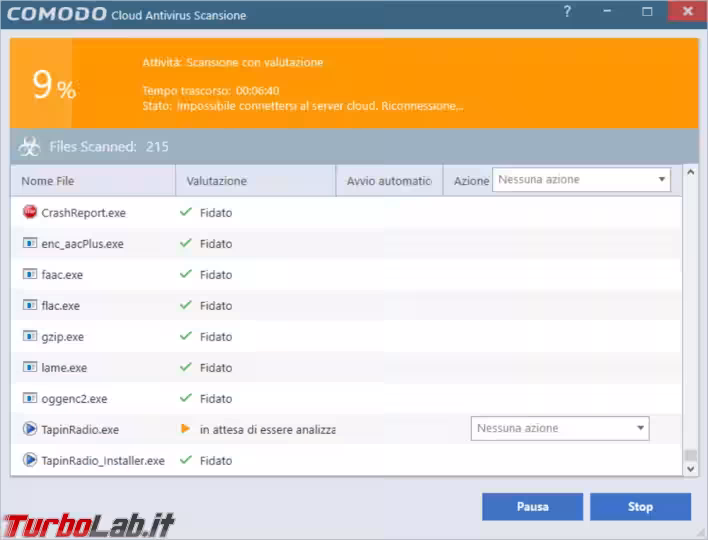Select the faac.exe file name
The width and height of the screenshot is (708, 540).
click(x=62, y=275)
